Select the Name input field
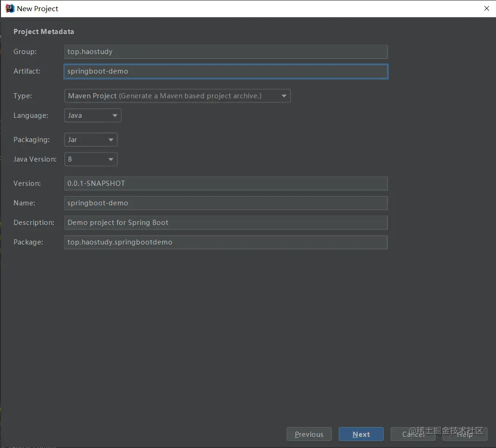 click(225, 203)
